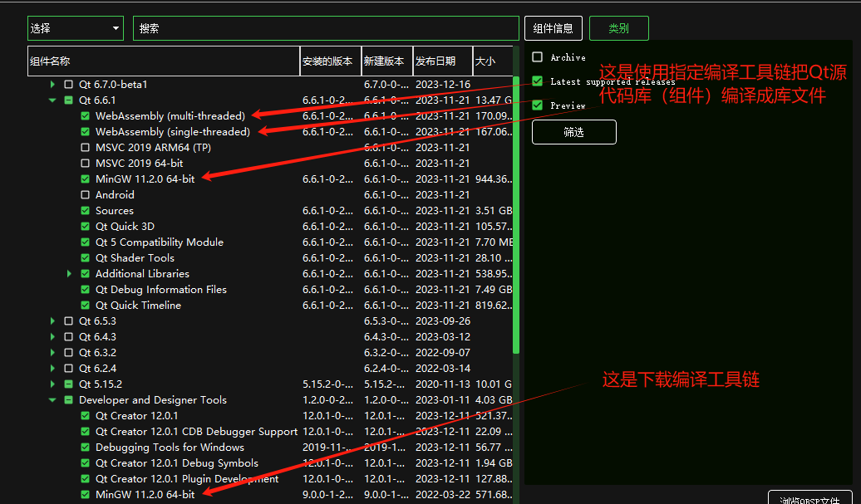The image size is (861, 504).
Task: Collapse the Qt 6.6.1 node
Action: (52, 100)
